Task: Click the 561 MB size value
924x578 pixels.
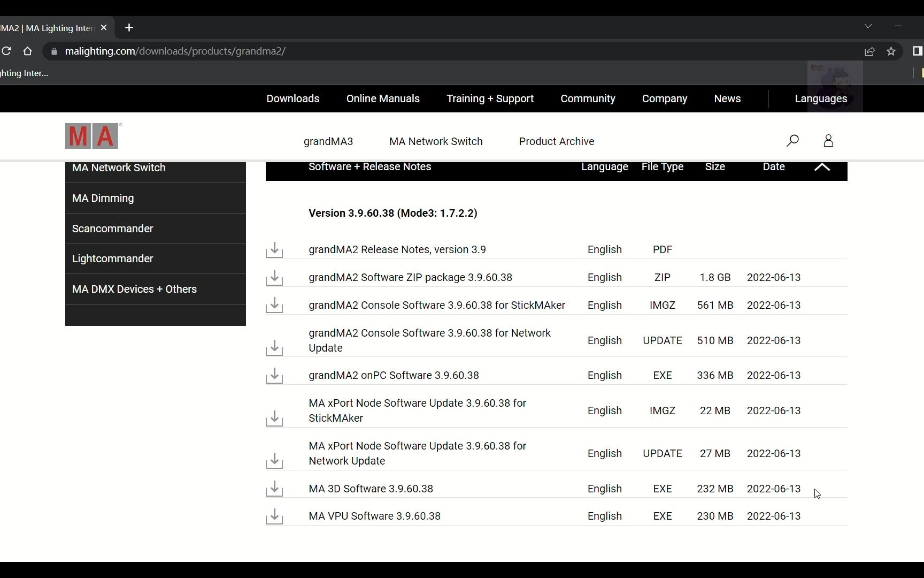Action: pyautogui.click(x=715, y=305)
